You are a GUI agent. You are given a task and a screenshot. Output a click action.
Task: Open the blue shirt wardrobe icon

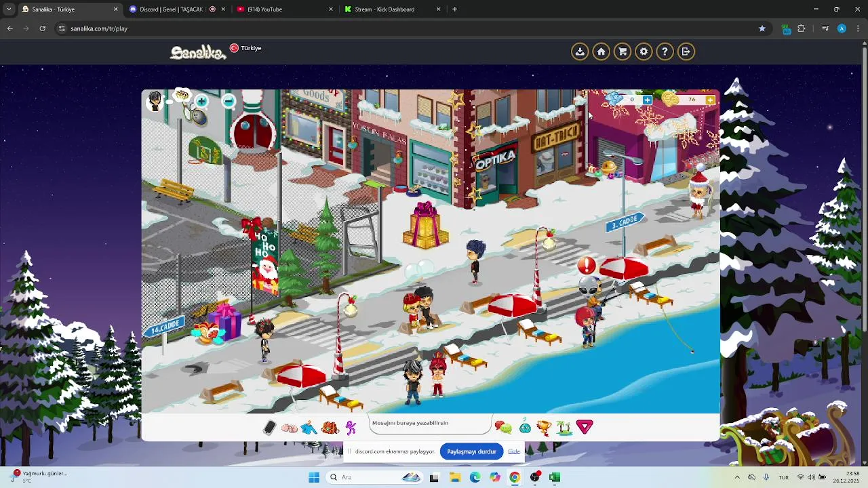coord(309,428)
